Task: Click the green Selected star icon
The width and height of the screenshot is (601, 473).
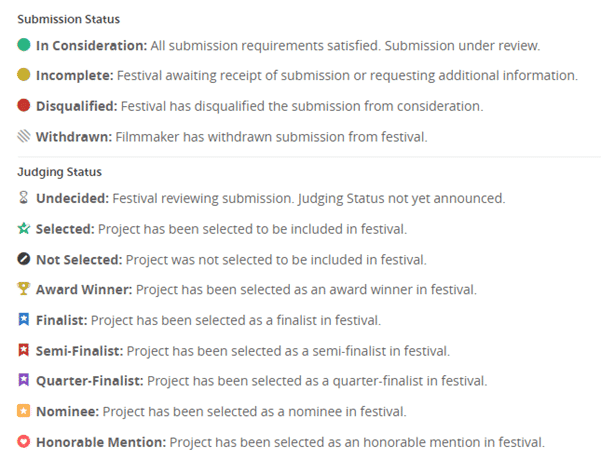Action: (24, 228)
